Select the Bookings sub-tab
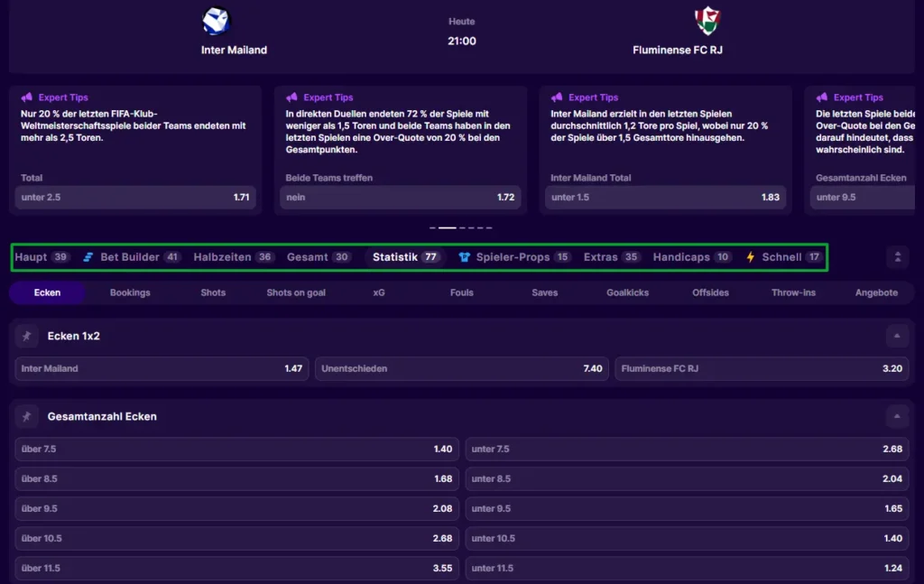Screen dimensions: 924x584 click(130, 292)
